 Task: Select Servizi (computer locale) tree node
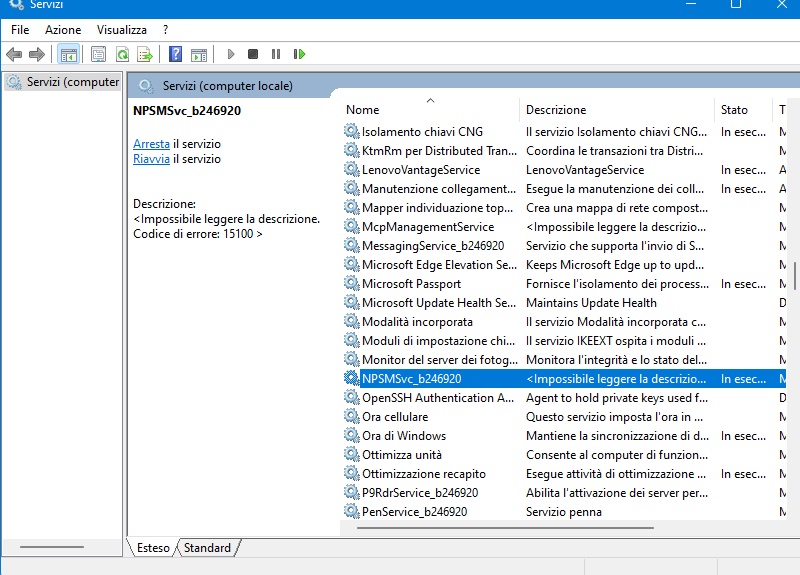63,82
